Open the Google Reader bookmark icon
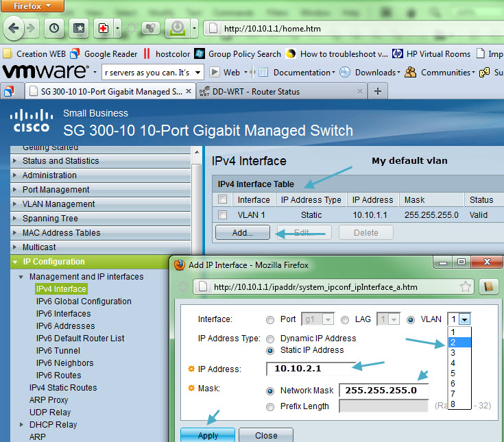Image resolution: width=504 pixels, height=442 pixels. (75, 53)
